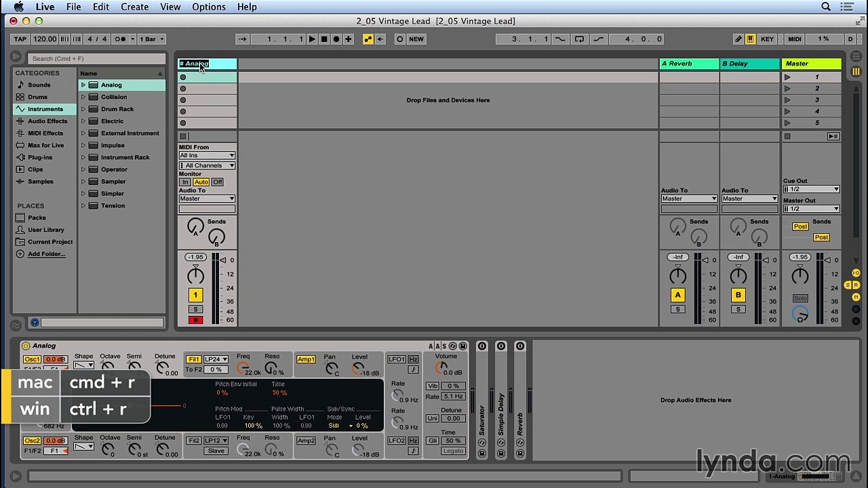Open the Clips category
This screenshot has width=868, height=488.
35,169
